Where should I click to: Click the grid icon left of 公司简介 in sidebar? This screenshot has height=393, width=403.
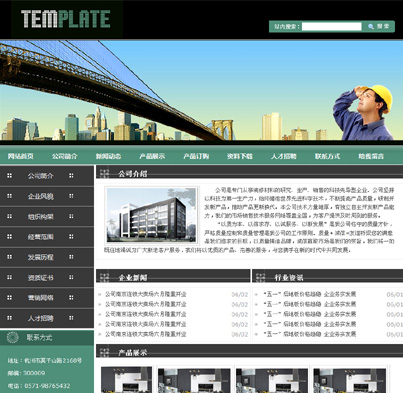tap(9, 176)
